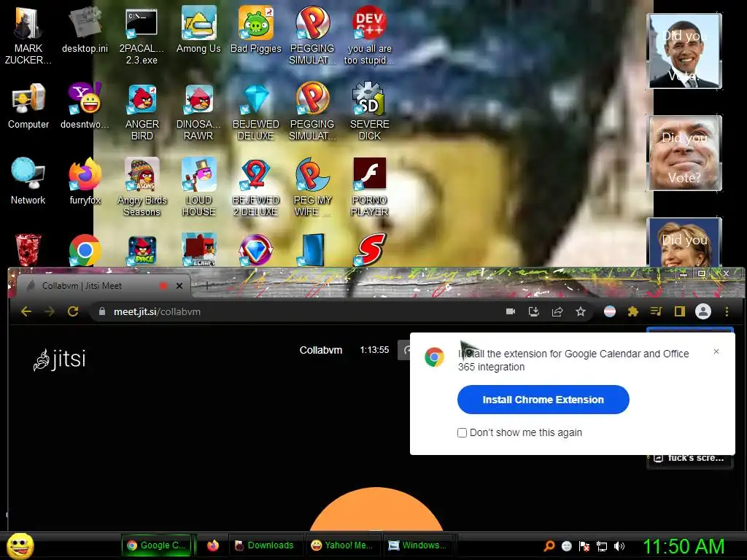Click the Obama Did you Vote gadget
The width and height of the screenshot is (747, 560).
[x=684, y=51]
